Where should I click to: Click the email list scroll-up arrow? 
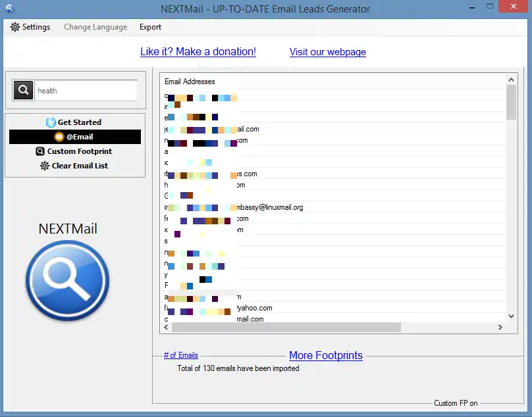point(512,80)
